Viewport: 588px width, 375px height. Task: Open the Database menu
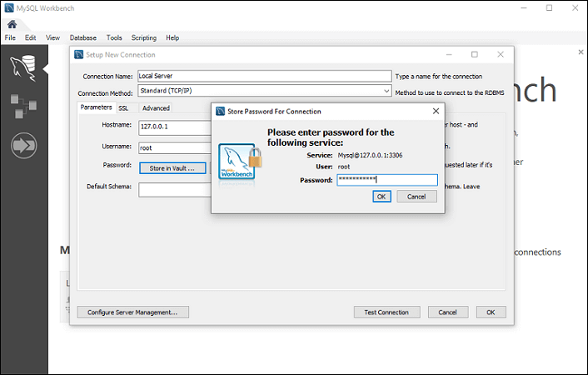[x=82, y=37]
